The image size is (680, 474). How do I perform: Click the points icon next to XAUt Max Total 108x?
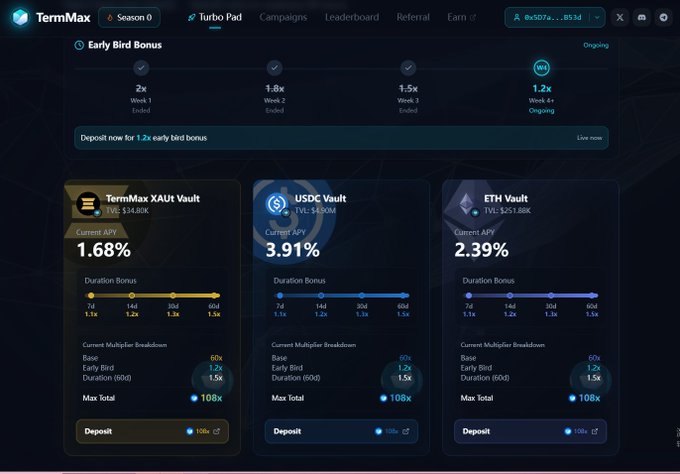pos(194,398)
